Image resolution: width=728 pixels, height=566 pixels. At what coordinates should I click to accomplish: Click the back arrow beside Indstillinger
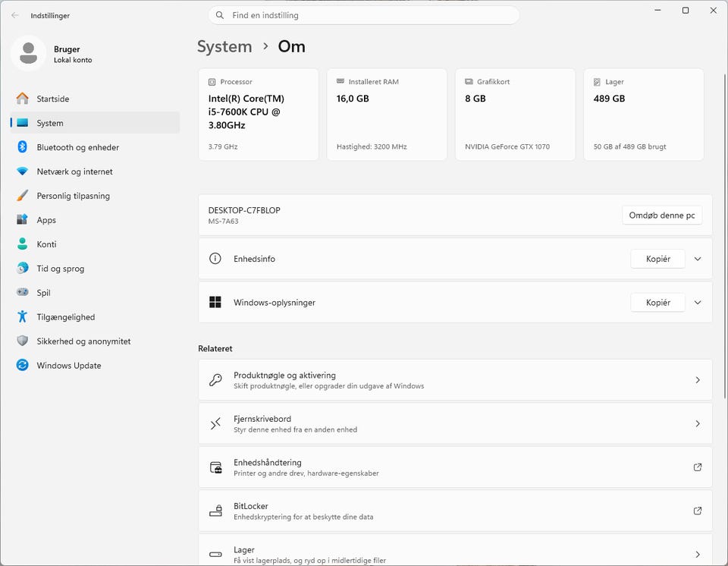coord(15,15)
